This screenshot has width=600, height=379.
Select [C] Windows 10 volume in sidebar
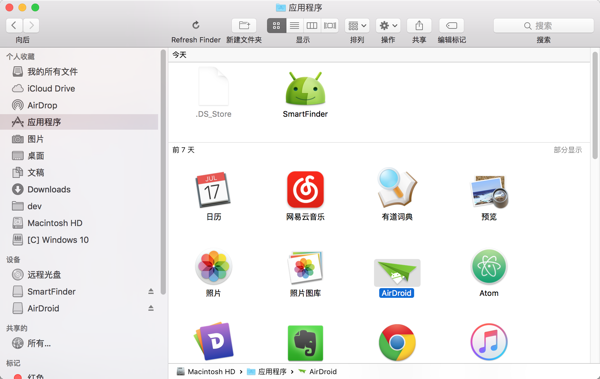click(79, 240)
